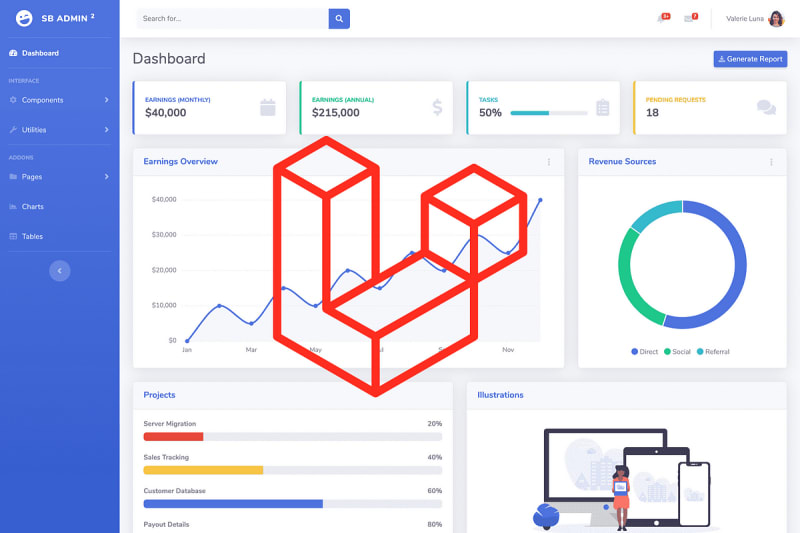Expand the Pages sidebar menu
This screenshot has height=533, width=800.
pyautogui.click(x=58, y=177)
